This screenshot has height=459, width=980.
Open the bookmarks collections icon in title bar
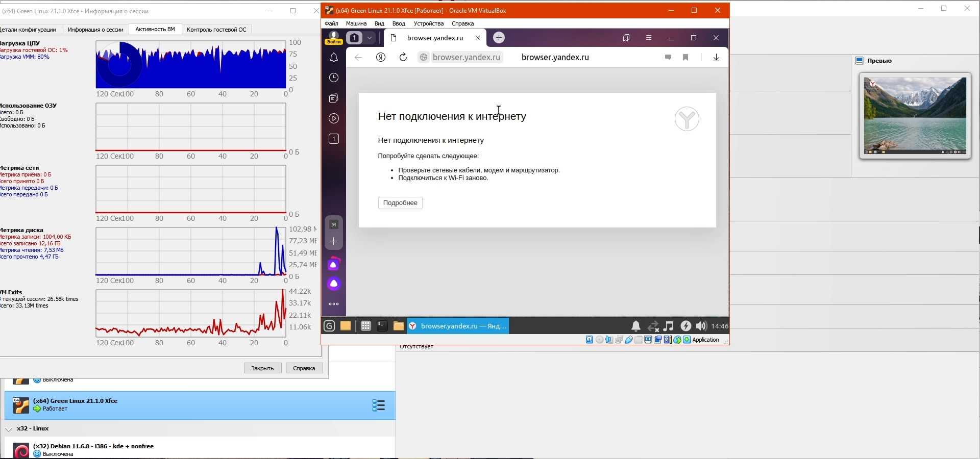626,38
